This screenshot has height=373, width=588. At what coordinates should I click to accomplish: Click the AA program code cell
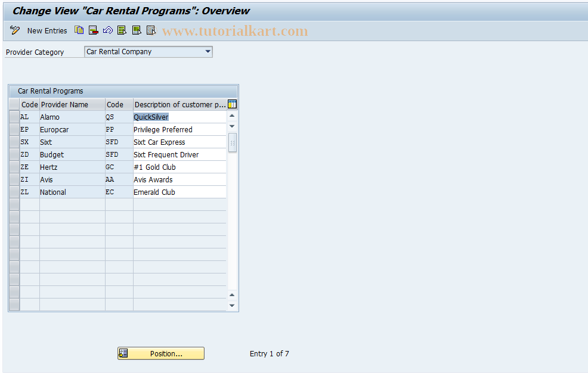pos(119,179)
